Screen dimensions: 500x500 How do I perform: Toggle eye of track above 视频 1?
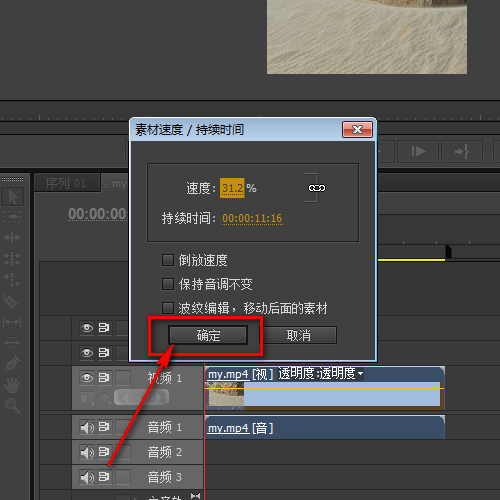[87, 353]
